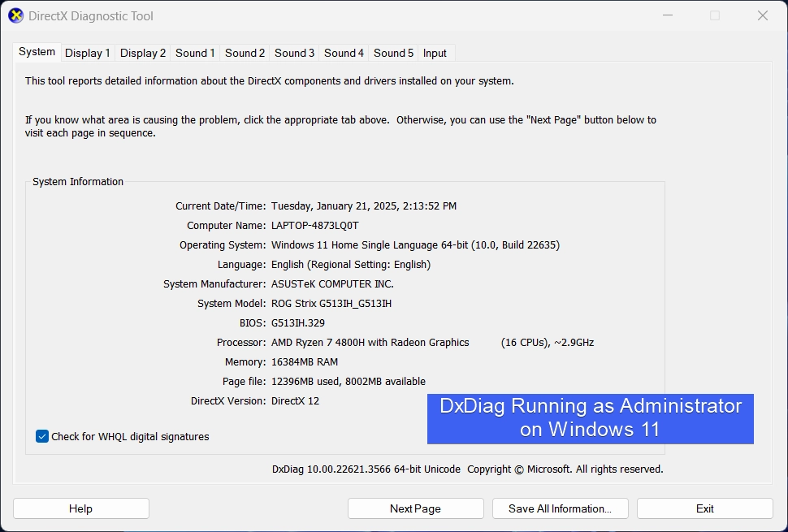Click the Exit button

coord(705,508)
